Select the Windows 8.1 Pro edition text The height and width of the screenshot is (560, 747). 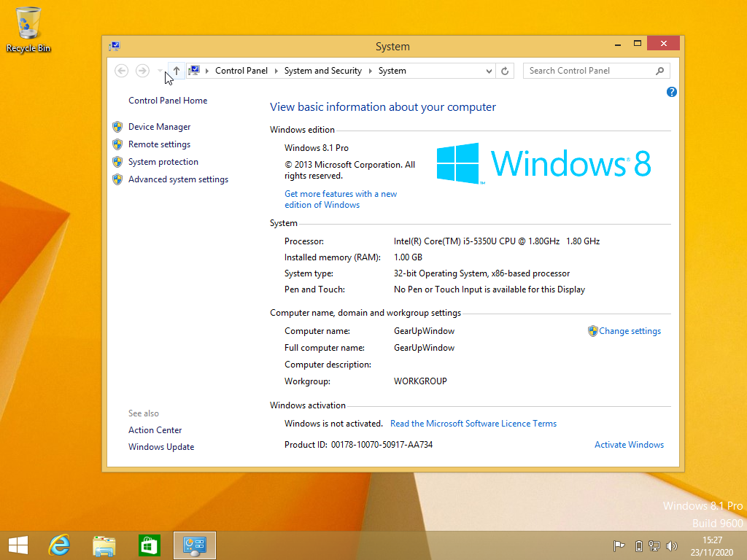click(x=317, y=148)
